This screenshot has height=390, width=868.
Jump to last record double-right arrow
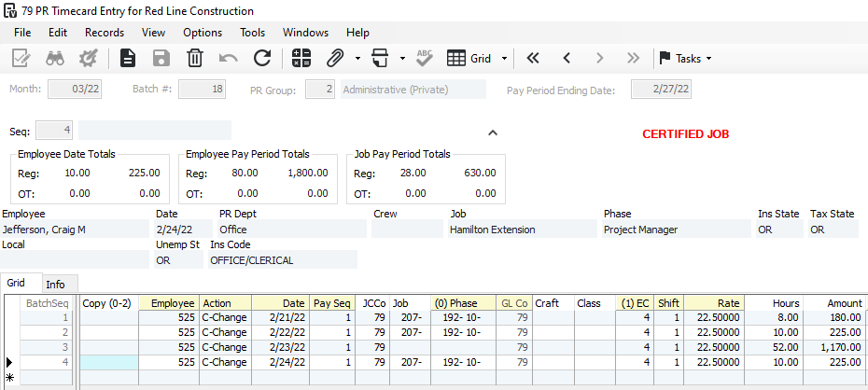(634, 58)
